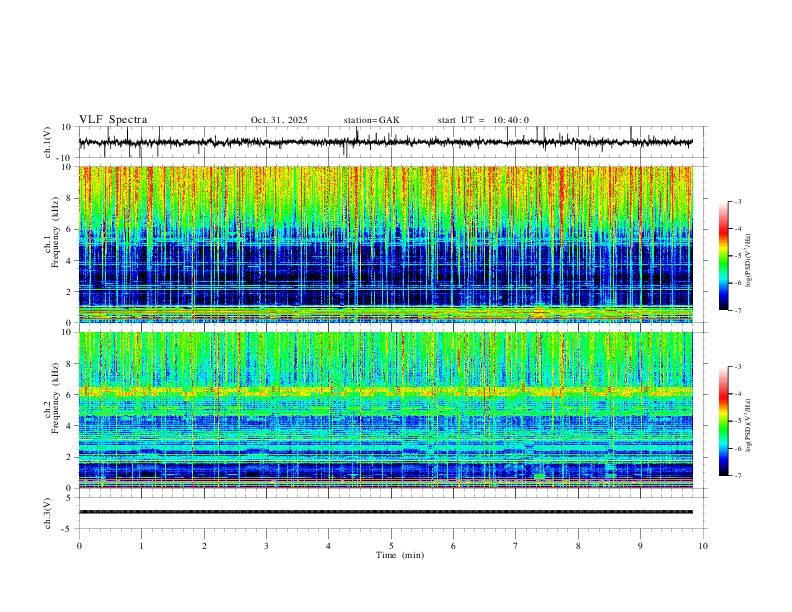Click time axis tick label "1"
This screenshot has height=612, width=792.
(x=141, y=546)
